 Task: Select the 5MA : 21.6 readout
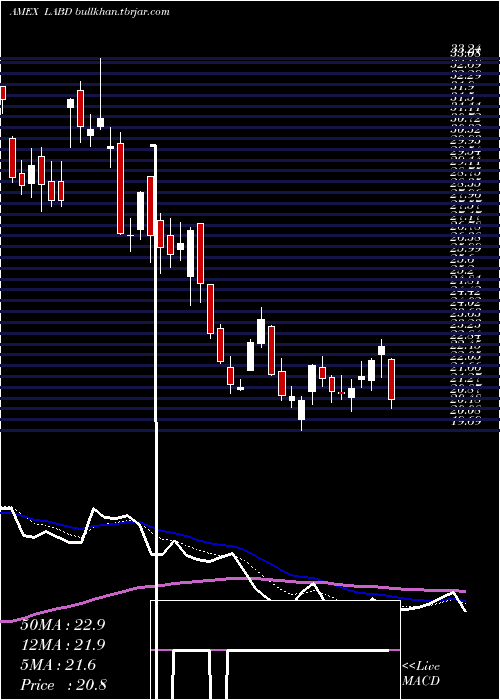click(58, 665)
